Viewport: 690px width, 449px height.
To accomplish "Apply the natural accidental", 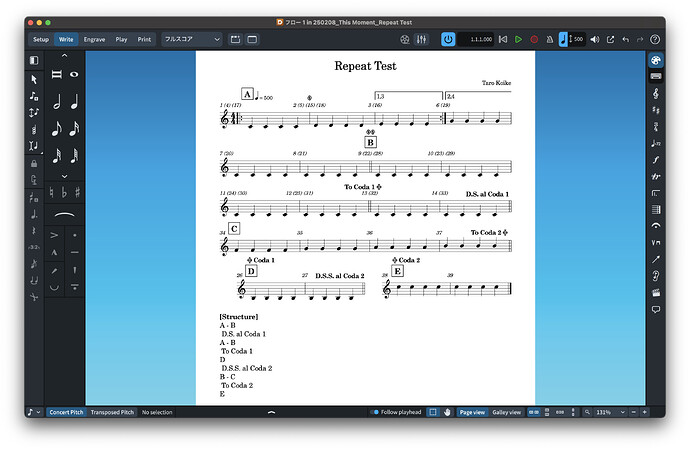I will [51, 192].
